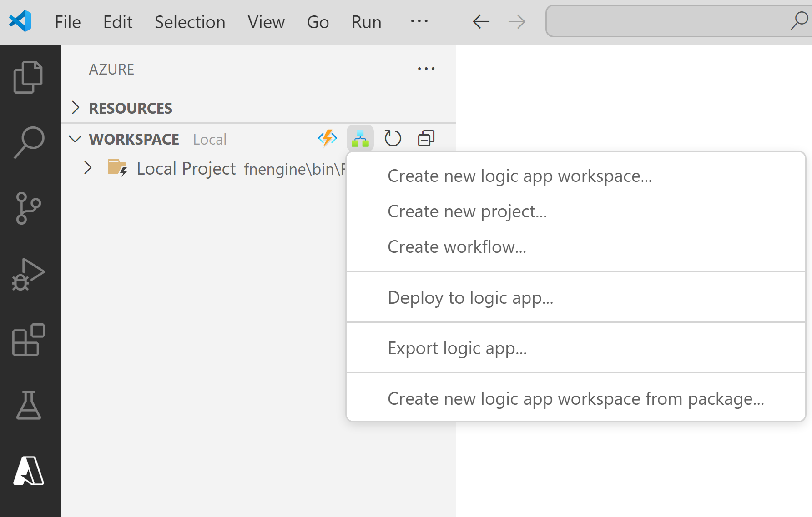Choose Create workflow from the context menu

(x=456, y=247)
